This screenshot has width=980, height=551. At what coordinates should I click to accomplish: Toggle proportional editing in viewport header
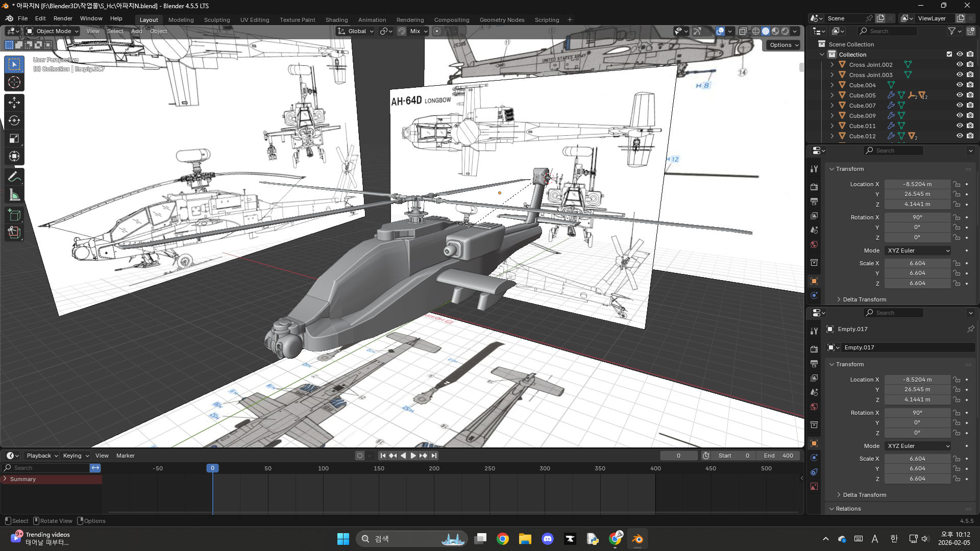coord(437,31)
